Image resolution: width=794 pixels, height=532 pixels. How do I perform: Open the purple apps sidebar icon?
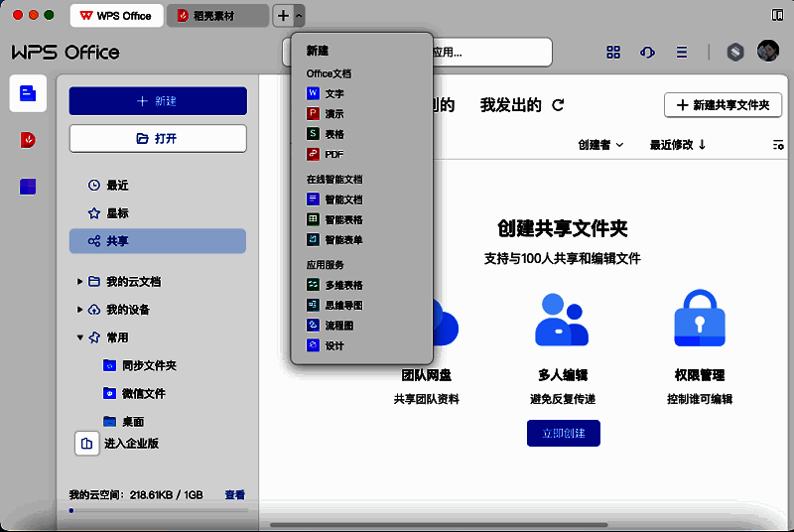(28, 187)
